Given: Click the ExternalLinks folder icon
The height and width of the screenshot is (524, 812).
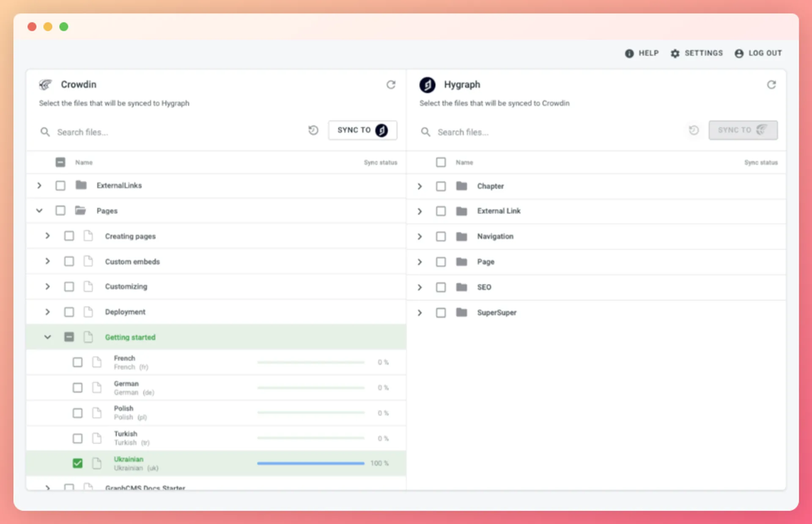Looking at the screenshot, I should coord(81,185).
